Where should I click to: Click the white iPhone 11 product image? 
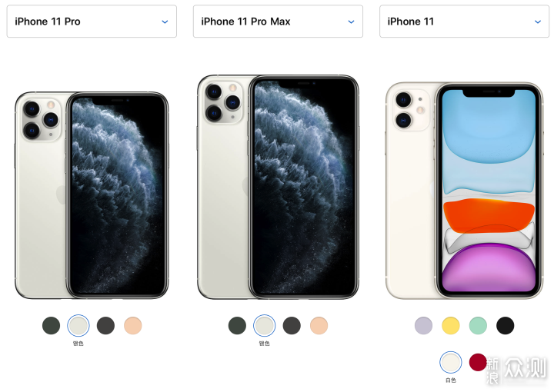(464, 191)
